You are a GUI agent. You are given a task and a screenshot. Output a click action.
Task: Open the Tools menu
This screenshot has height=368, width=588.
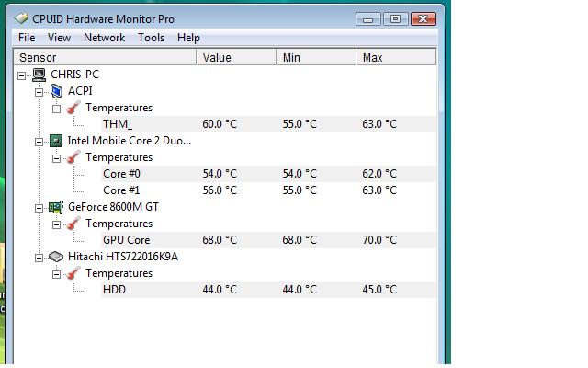tap(151, 38)
